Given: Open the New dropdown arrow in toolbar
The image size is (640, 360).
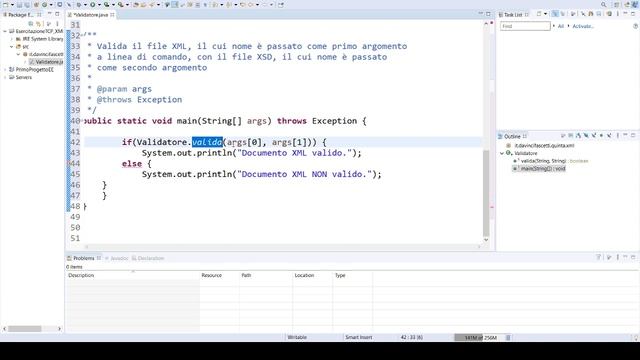Looking at the screenshot, I should coord(12,4).
